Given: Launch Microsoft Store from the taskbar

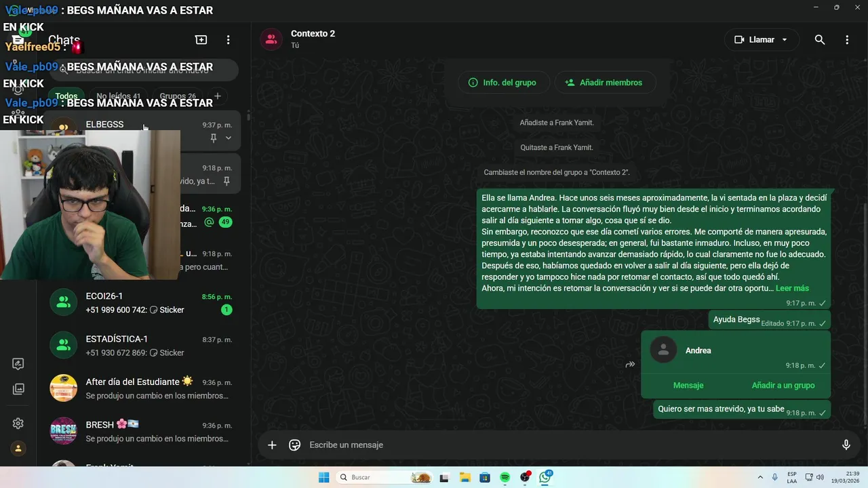Looking at the screenshot, I should (485, 477).
